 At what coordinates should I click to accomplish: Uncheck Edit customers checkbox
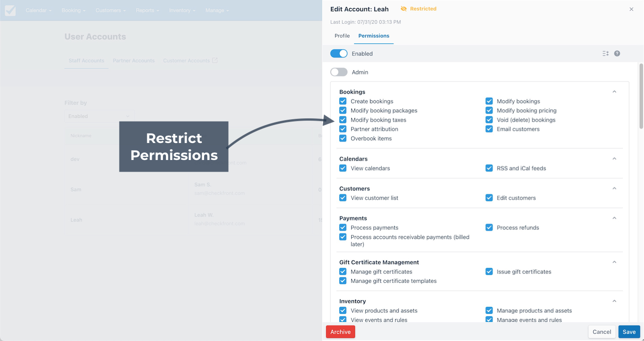489,198
